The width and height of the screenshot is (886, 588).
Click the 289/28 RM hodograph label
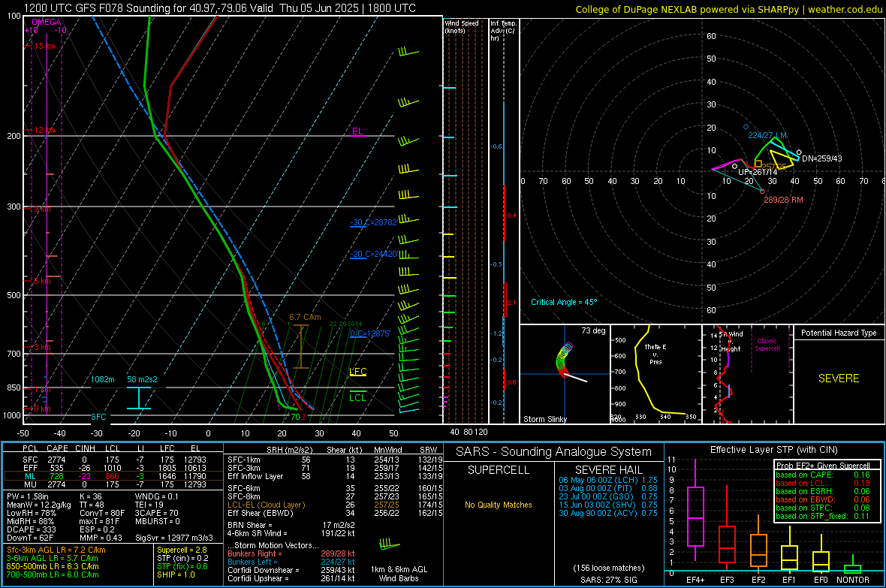pyautogui.click(x=783, y=201)
